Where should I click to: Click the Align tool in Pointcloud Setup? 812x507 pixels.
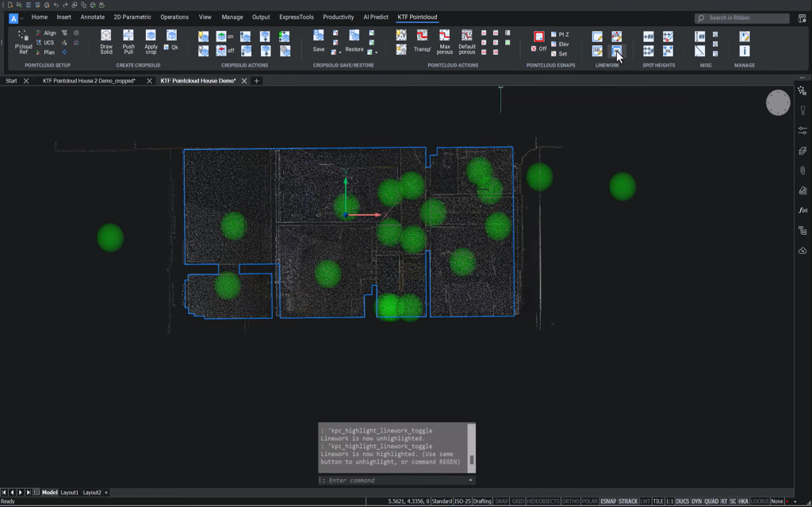click(x=48, y=33)
